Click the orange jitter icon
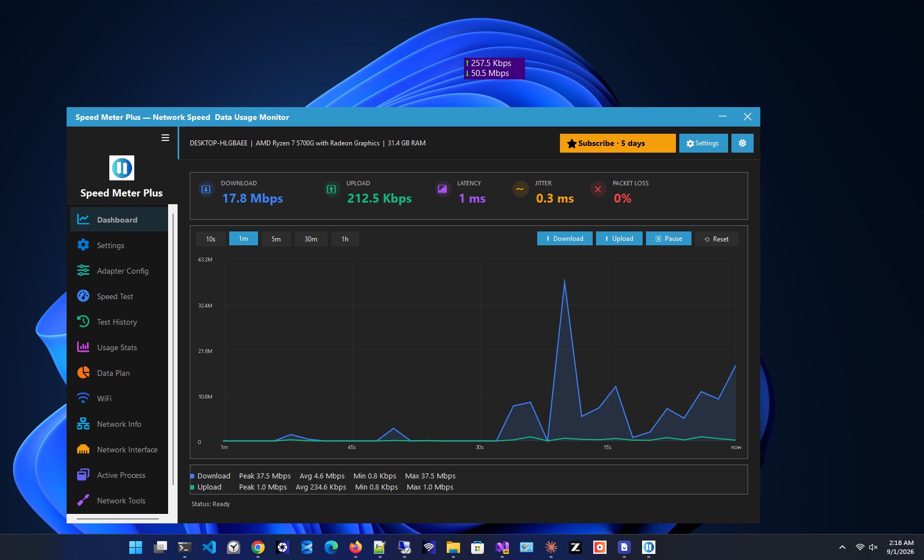This screenshot has width=924, height=560. pos(520,189)
